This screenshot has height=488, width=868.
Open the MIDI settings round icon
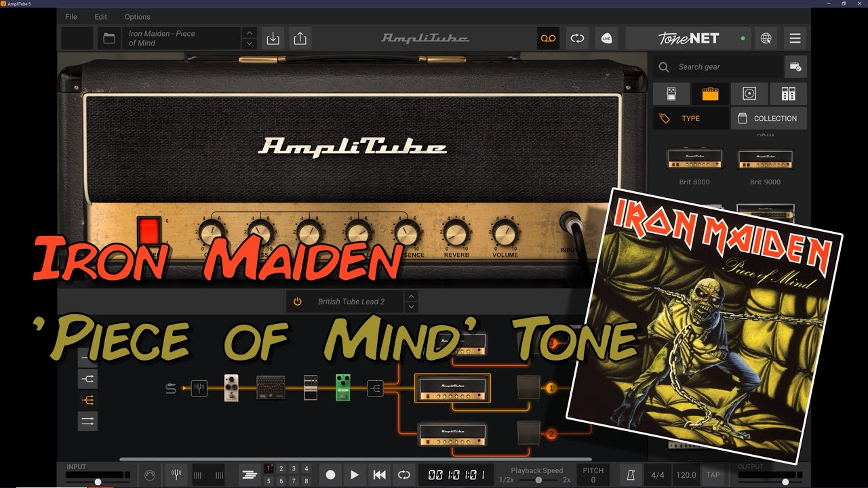pyautogui.click(x=150, y=475)
